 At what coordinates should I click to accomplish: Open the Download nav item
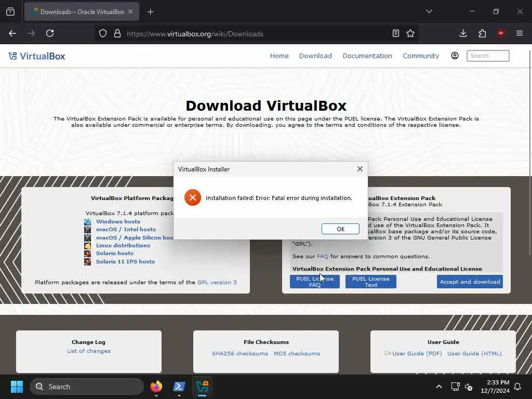[x=315, y=56]
